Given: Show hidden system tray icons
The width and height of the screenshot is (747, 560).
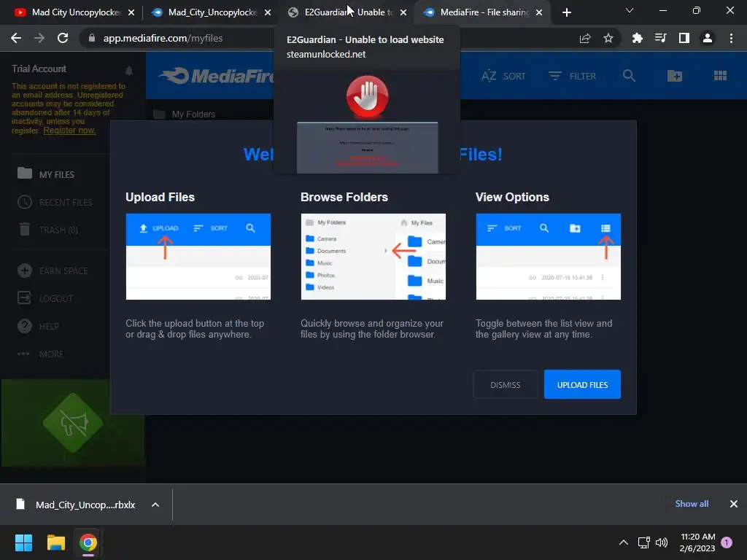Looking at the screenshot, I should (x=623, y=542).
